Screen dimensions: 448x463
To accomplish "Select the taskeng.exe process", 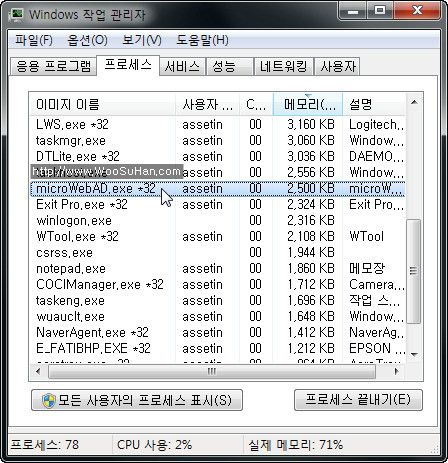I will [218, 300].
